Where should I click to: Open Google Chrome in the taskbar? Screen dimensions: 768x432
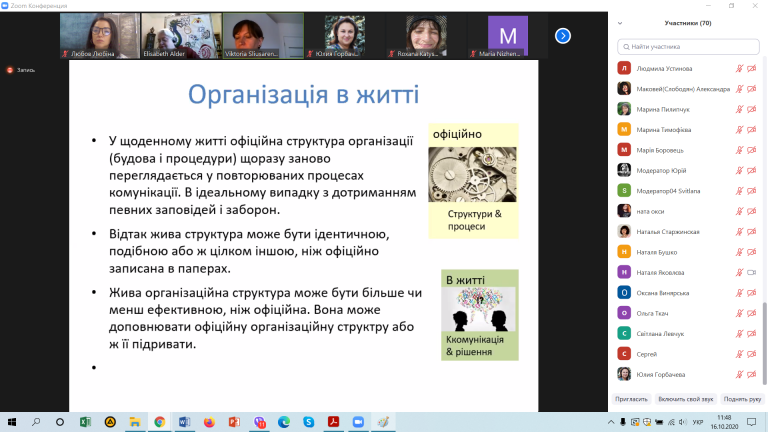coord(159,422)
